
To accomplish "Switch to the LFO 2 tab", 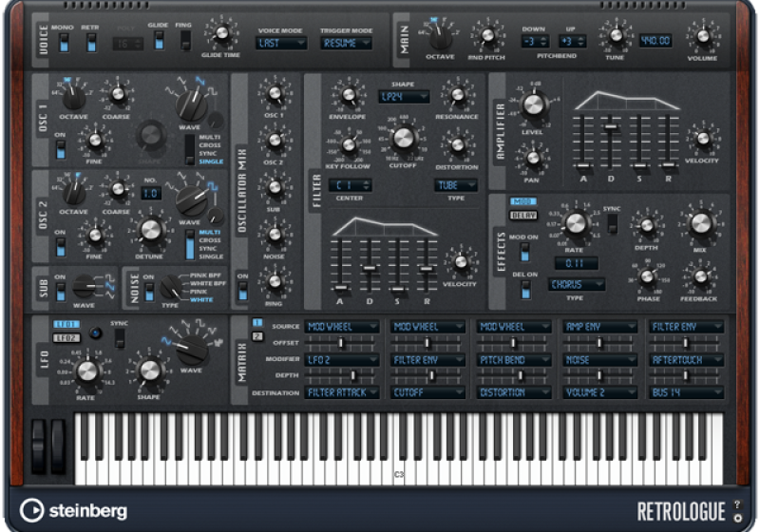I will click(x=66, y=337).
